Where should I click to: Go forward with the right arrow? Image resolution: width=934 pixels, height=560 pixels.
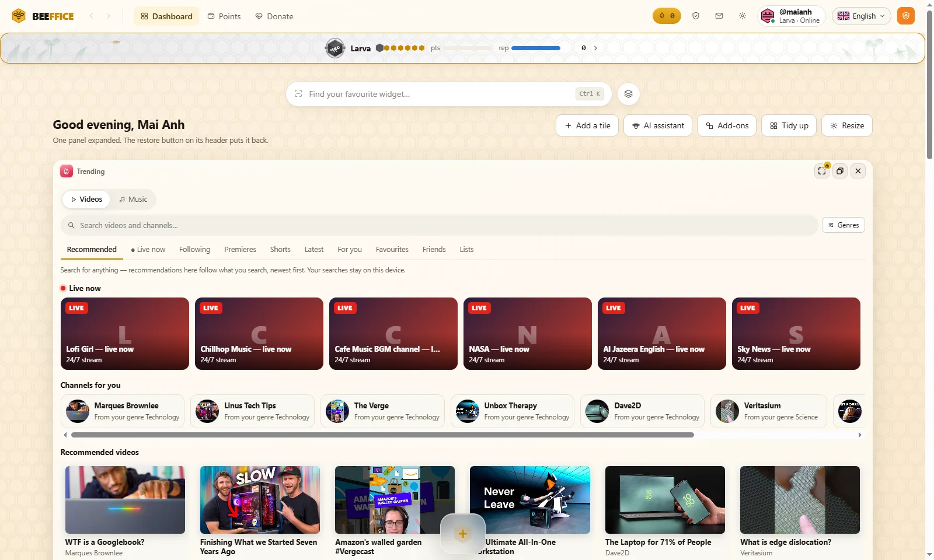(108, 16)
